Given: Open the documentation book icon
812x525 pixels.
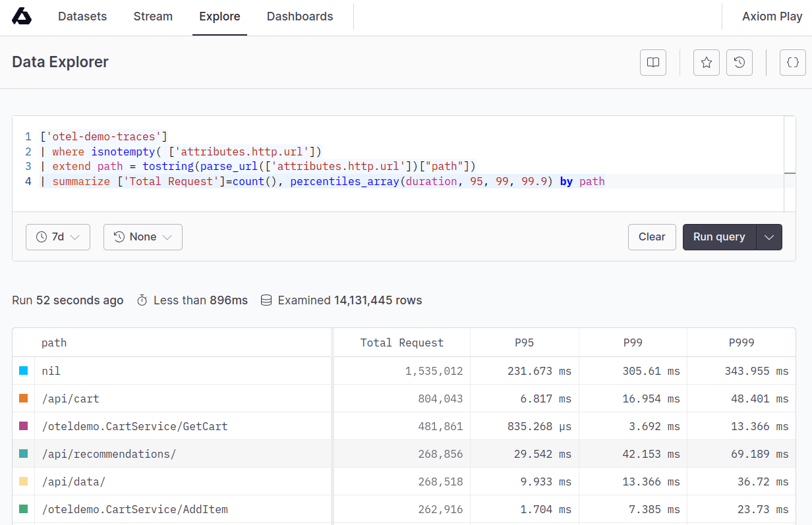Looking at the screenshot, I should [x=653, y=63].
